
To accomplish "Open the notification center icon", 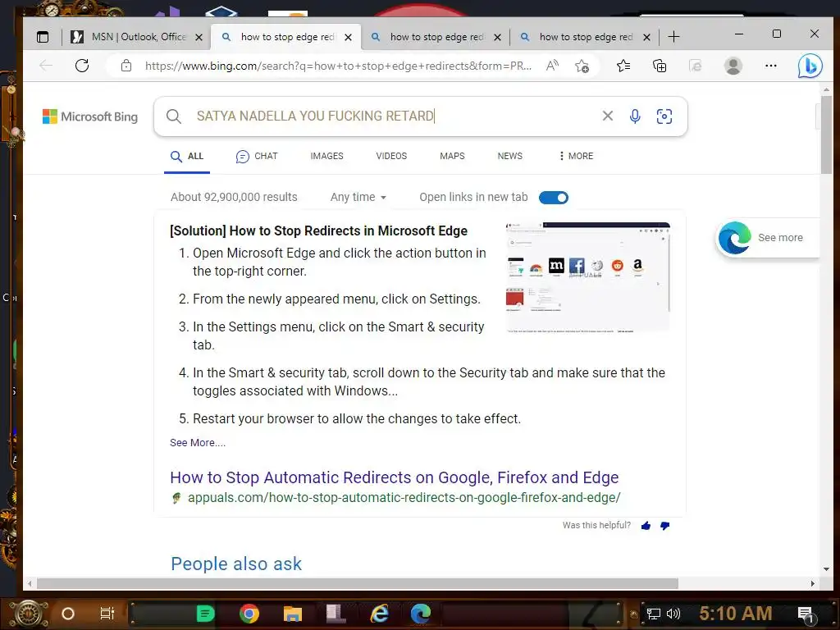I will coord(806,614).
